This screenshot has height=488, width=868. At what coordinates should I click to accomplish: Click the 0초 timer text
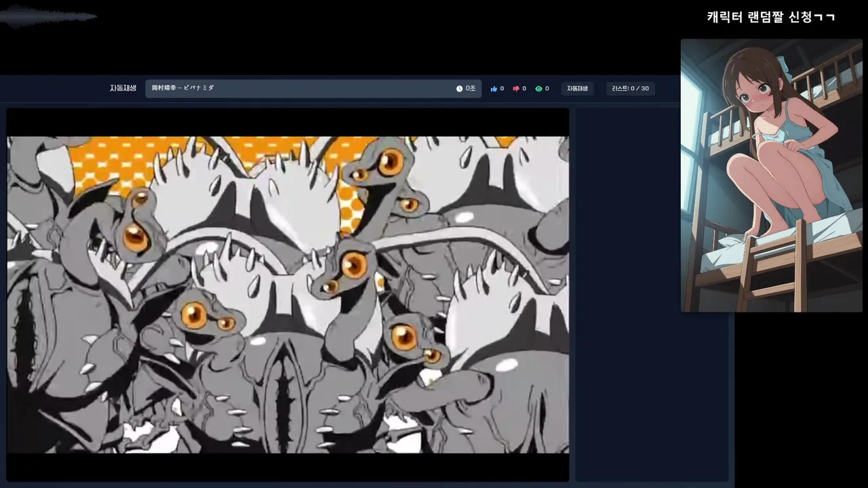click(471, 89)
